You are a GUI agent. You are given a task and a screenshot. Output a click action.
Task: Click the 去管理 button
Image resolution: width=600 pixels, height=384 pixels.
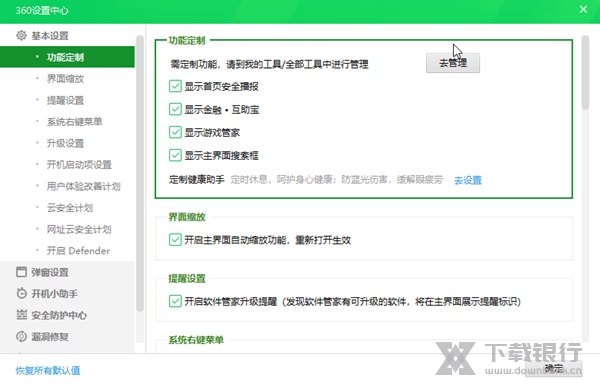pyautogui.click(x=453, y=63)
